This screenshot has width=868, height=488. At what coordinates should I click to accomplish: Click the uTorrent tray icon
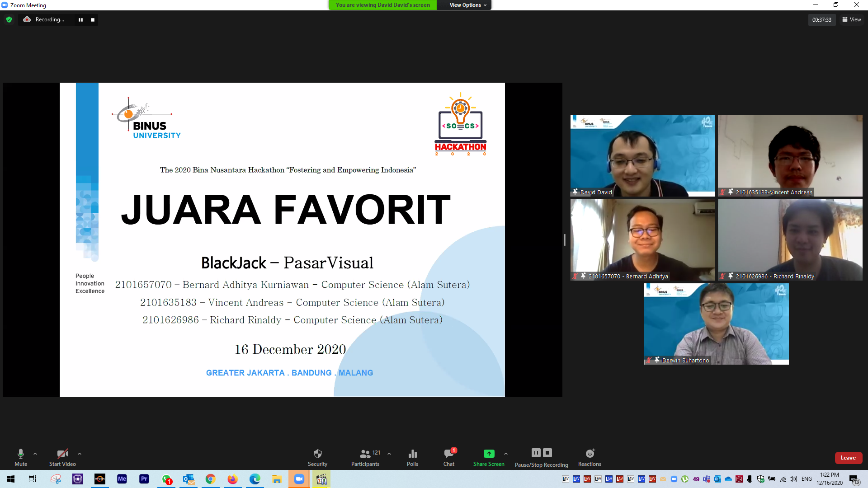[x=685, y=479]
